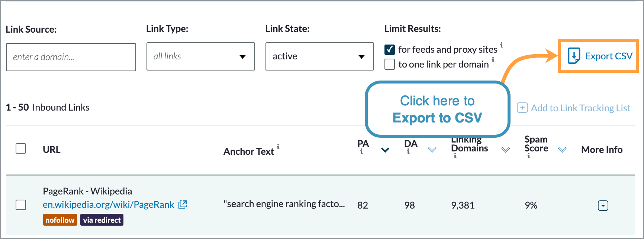Image resolution: width=644 pixels, height=239 pixels.
Task: Open the Link State dropdown showing 'active'
Action: click(x=319, y=56)
